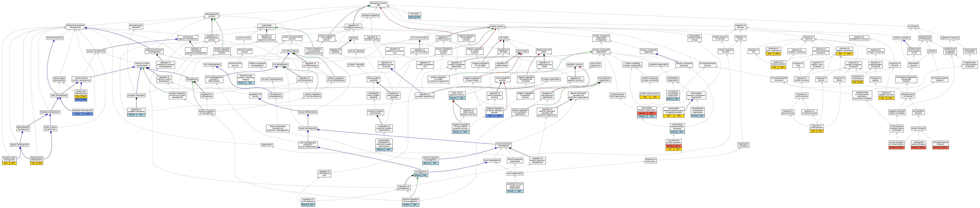The width and height of the screenshot is (980, 208).
Task: Select the 'response to wounding' node
Action: [x=743, y=145]
